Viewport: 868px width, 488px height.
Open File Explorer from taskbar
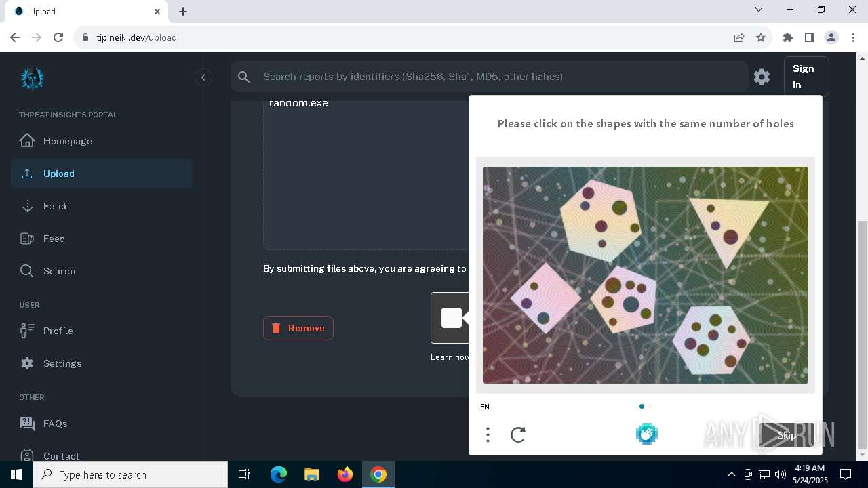(311, 474)
